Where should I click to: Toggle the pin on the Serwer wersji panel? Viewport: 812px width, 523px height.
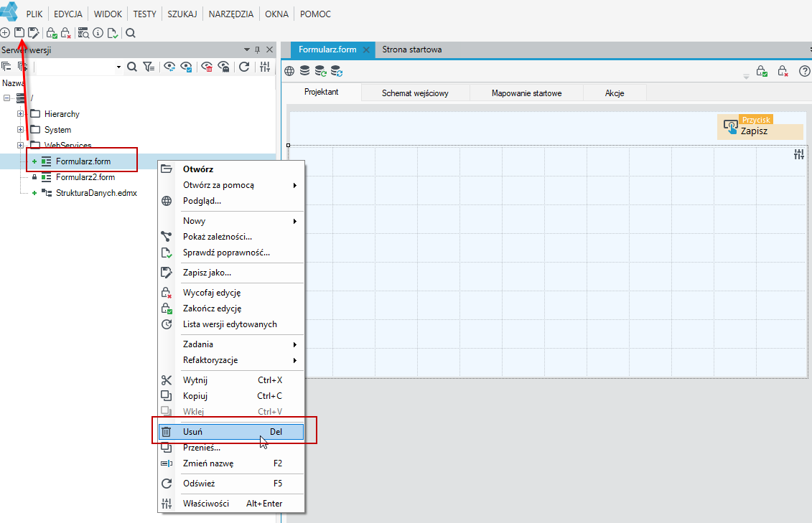257,50
